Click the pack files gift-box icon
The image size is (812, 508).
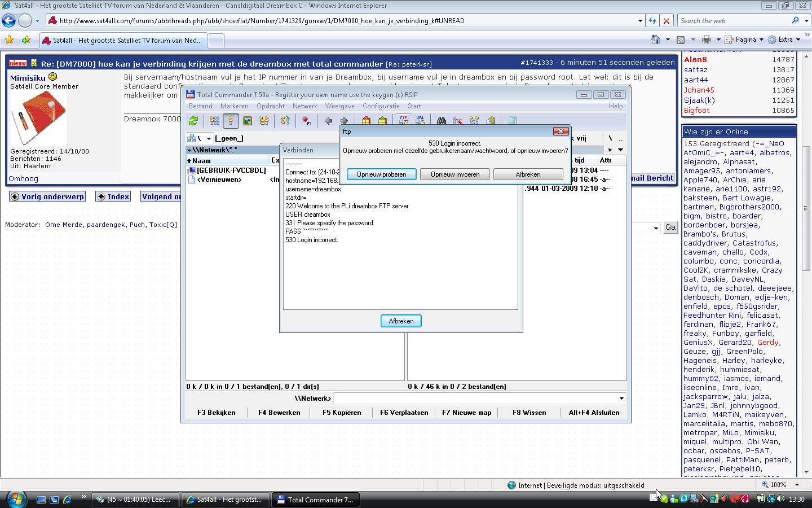coord(366,120)
